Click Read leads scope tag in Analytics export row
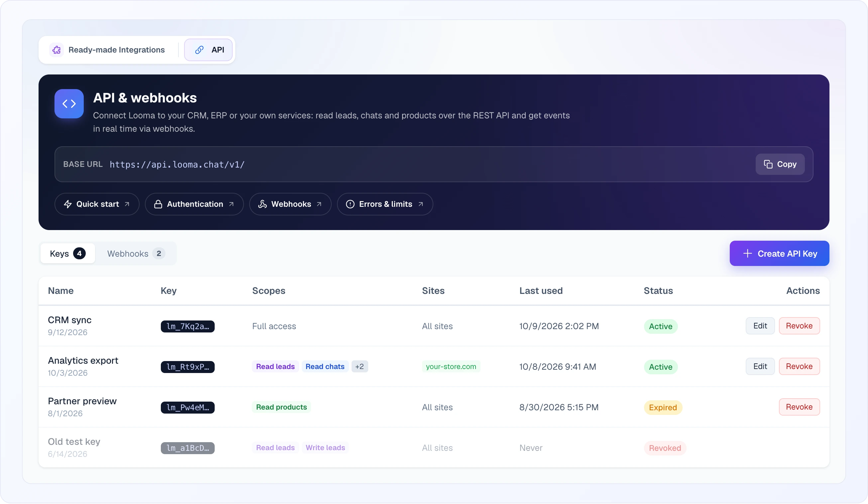 coord(275,367)
